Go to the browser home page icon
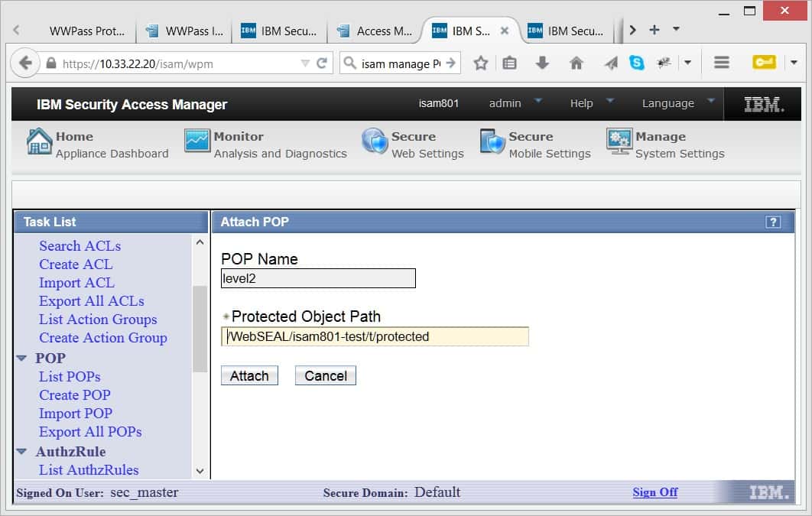This screenshot has width=812, height=516. click(577, 63)
